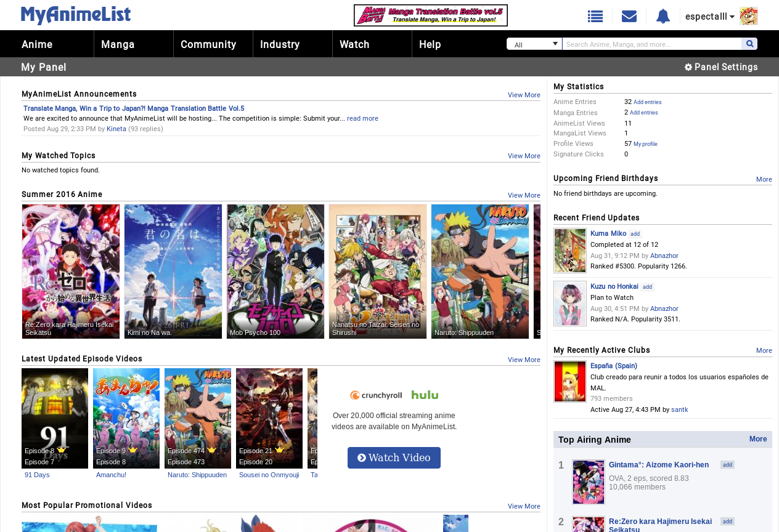Open the Kuma Miko title link

[x=608, y=233]
